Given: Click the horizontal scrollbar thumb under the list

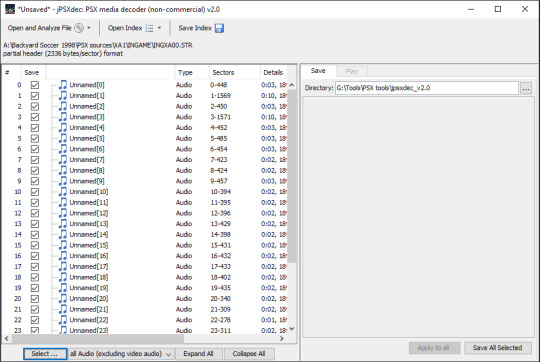Looking at the screenshot, I should tap(98, 339).
